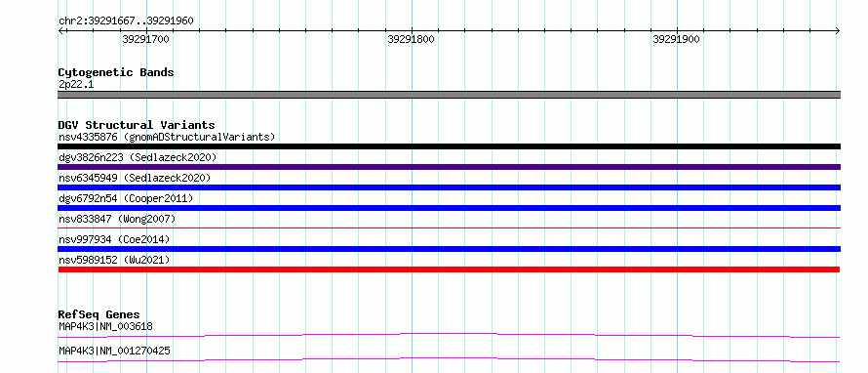Image resolution: width=868 pixels, height=373 pixels.
Task: Open gene label MAP4K3|NM_001270425
Action: click(114, 351)
